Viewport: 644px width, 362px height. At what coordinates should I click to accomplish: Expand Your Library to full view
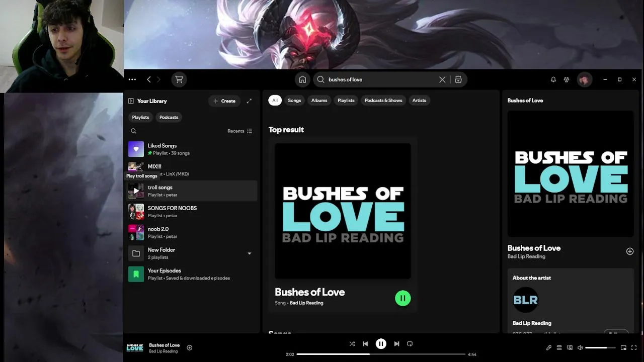pyautogui.click(x=249, y=101)
